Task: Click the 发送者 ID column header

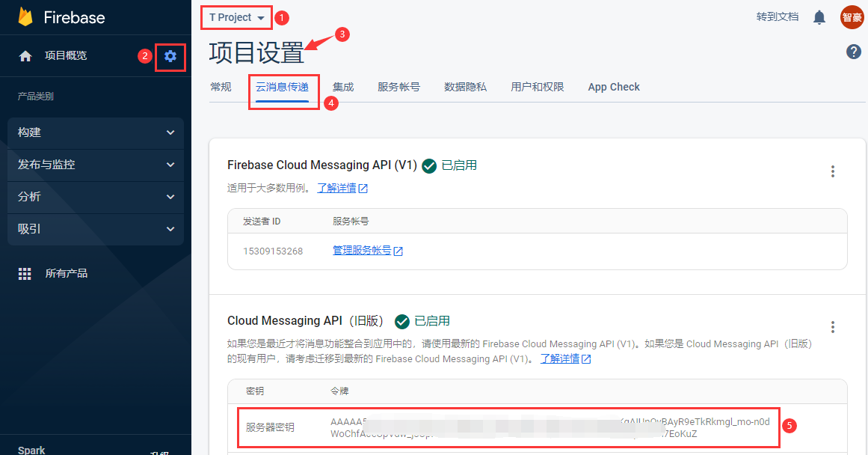Action: (262, 222)
